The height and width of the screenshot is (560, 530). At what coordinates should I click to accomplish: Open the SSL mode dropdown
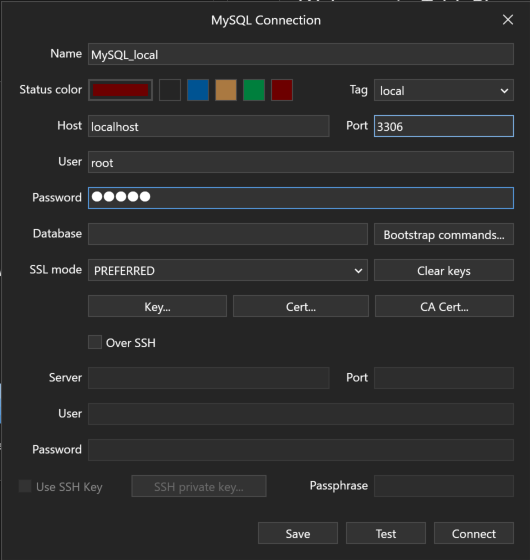tap(228, 270)
